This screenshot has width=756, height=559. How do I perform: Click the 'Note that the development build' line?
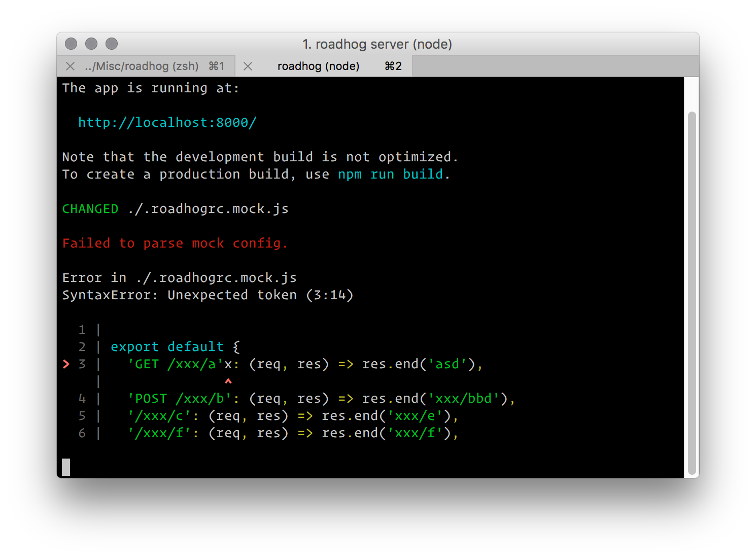[x=260, y=157]
